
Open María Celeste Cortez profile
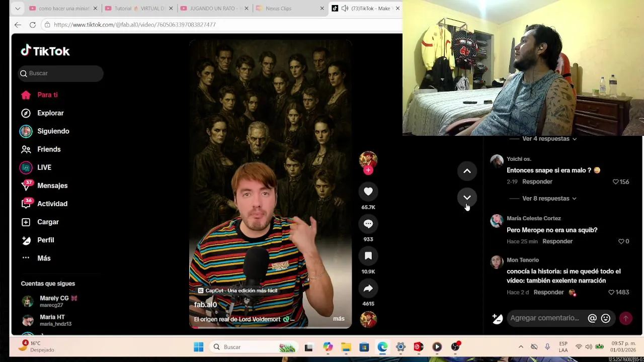point(533,219)
